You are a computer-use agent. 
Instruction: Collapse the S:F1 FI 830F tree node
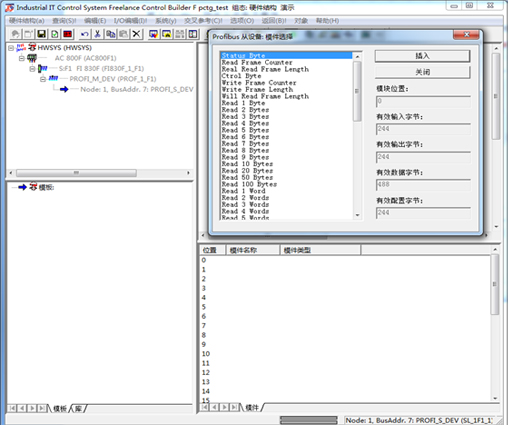pos(32,69)
